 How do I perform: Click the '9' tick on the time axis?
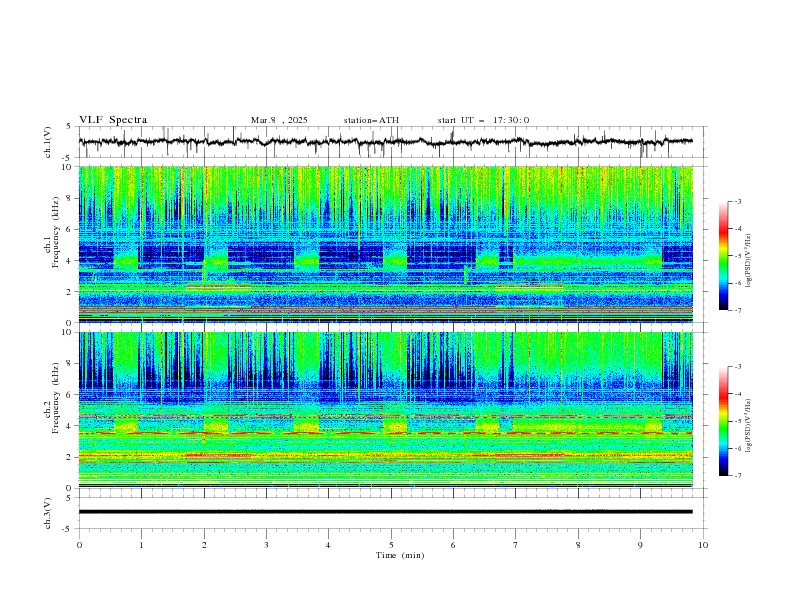(640, 545)
